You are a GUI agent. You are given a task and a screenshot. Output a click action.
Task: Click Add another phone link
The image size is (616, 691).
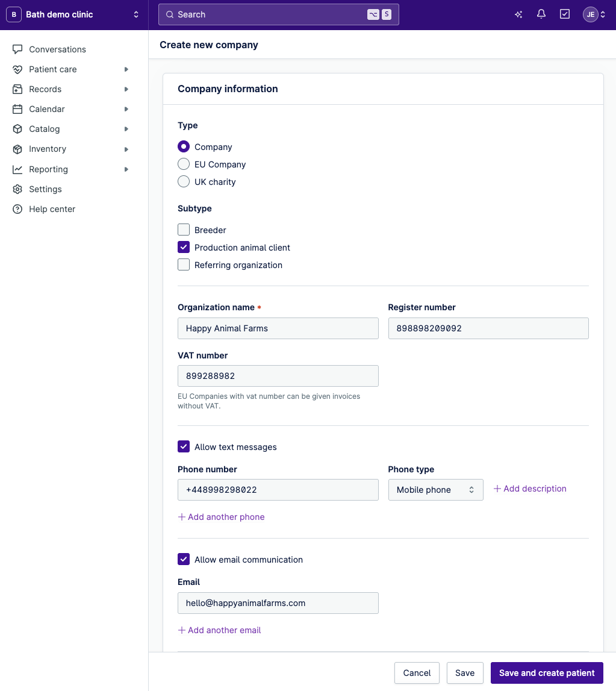pos(221,516)
